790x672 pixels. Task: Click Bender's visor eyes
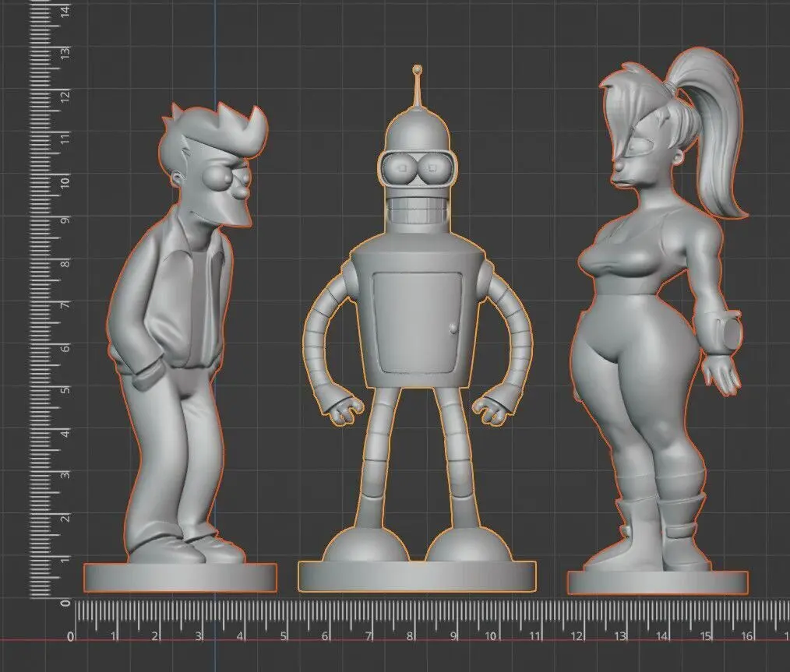click(x=418, y=168)
